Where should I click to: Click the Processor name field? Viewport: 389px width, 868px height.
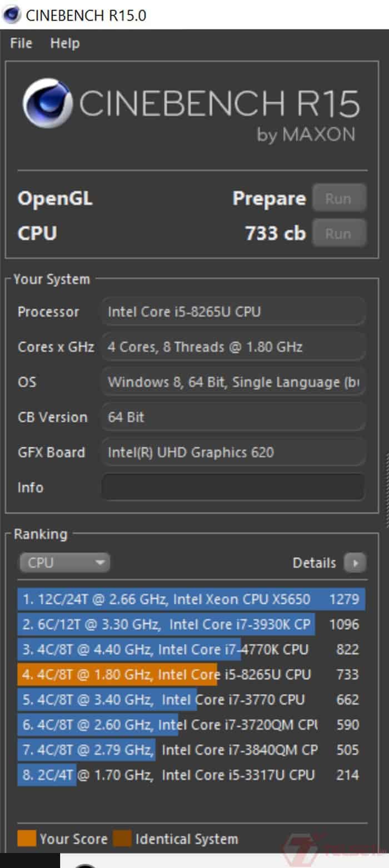click(x=233, y=312)
